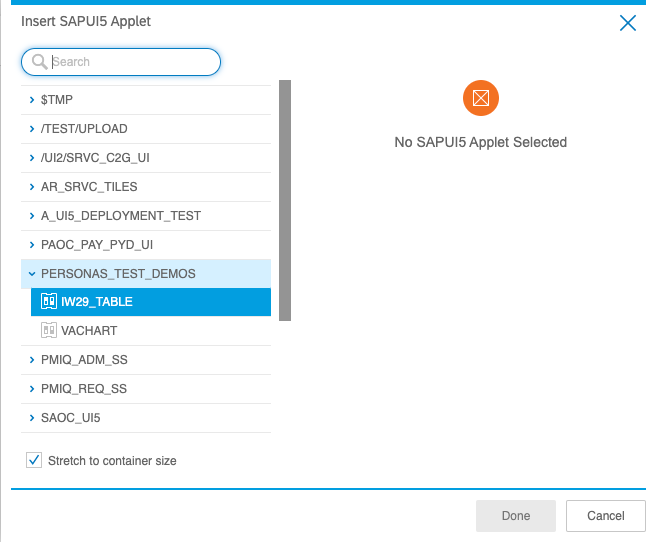Click the orange no-applet placeholder icon
Screen dimensions: 654x542
pyautogui.click(x=481, y=98)
